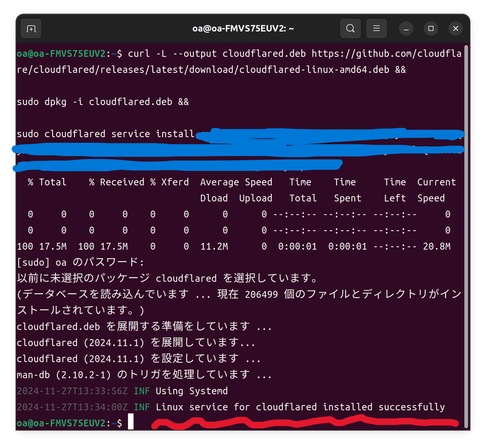Click the 'Upload' column subheader
The width and height of the screenshot is (486, 448).
click(x=256, y=198)
